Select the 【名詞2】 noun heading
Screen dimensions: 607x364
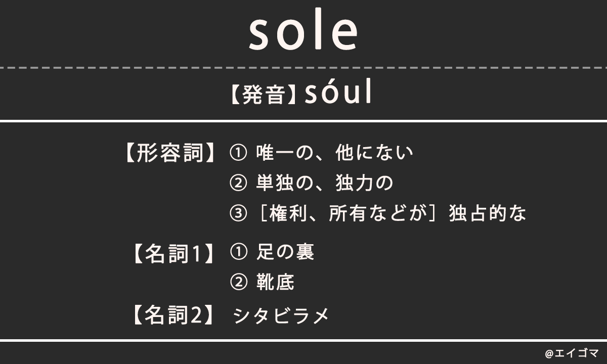coord(172,315)
